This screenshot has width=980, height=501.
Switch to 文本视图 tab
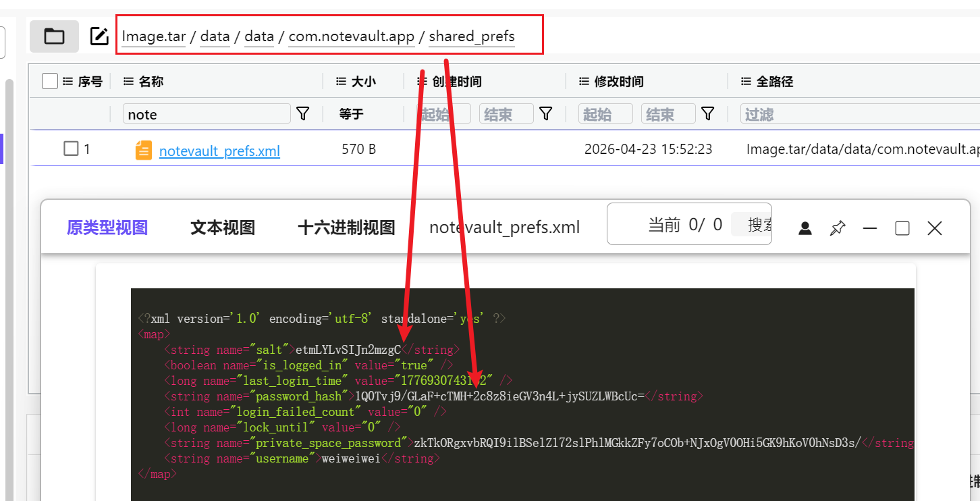[x=223, y=228]
